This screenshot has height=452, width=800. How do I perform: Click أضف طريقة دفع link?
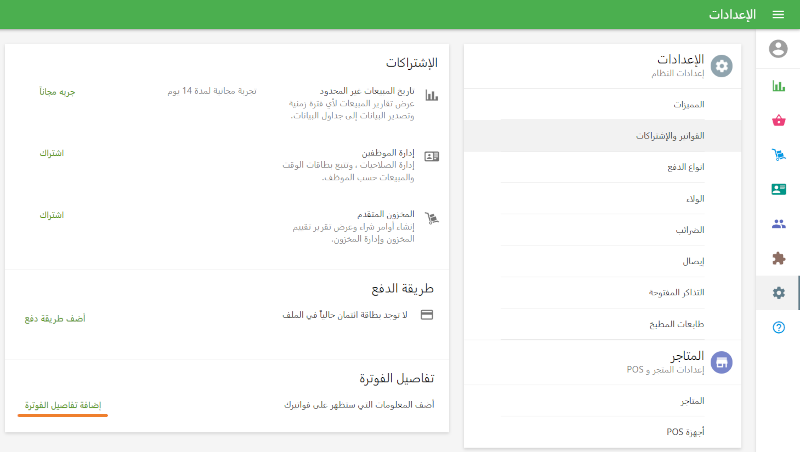pyautogui.click(x=55, y=319)
